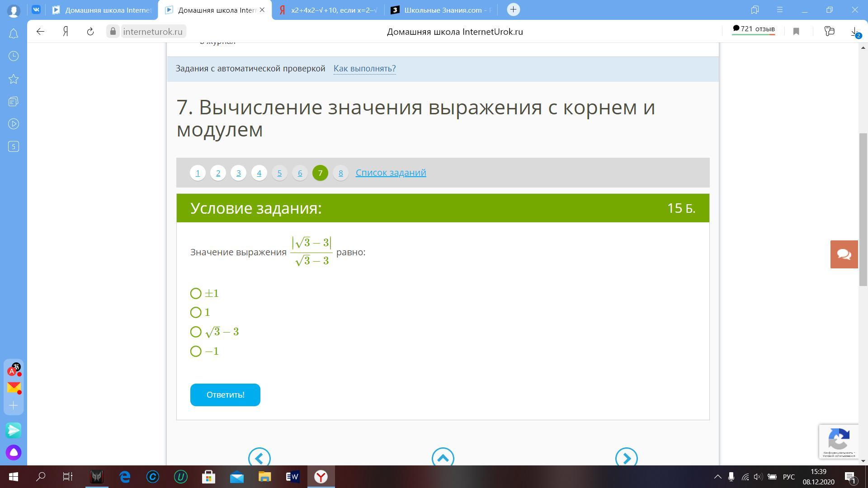Go to next task arrow
The width and height of the screenshot is (868, 488).
point(626,458)
